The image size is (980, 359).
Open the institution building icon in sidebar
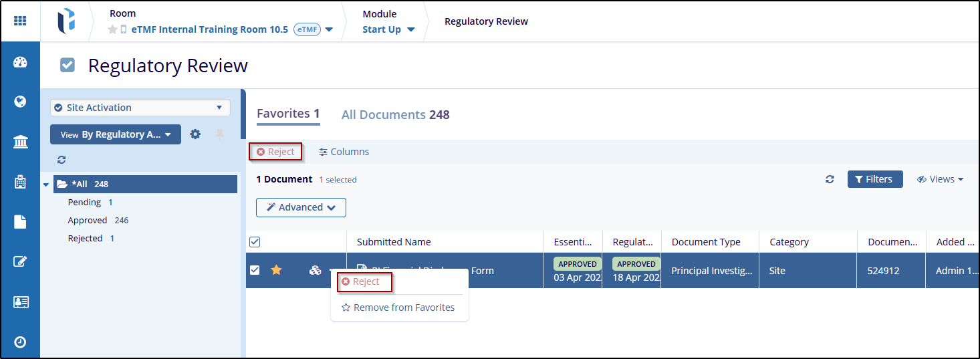20,142
